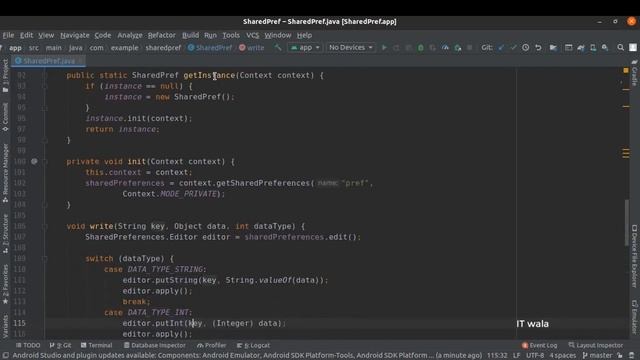Viewport: 640px width, 360px height.
Task: Open the Project side panel
Action: pos(5,76)
